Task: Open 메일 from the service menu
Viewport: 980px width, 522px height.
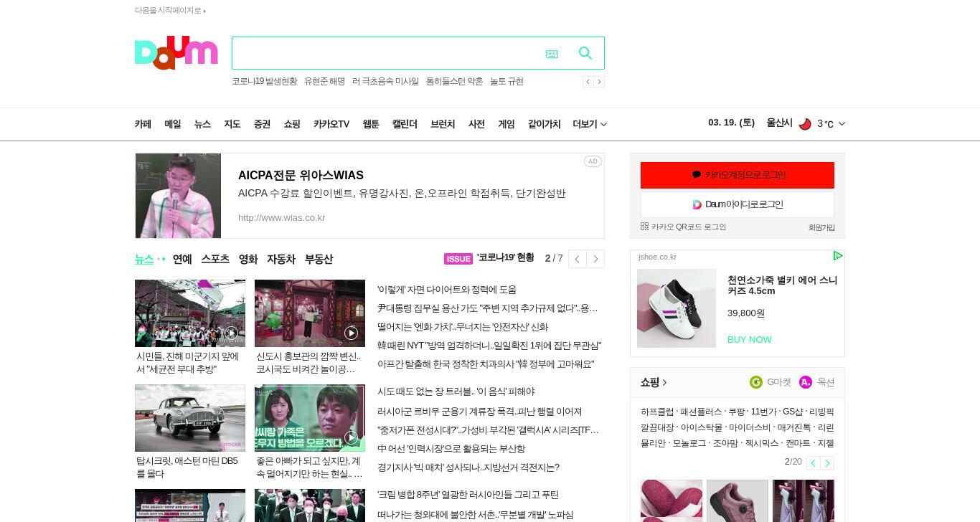Action: tap(173, 124)
